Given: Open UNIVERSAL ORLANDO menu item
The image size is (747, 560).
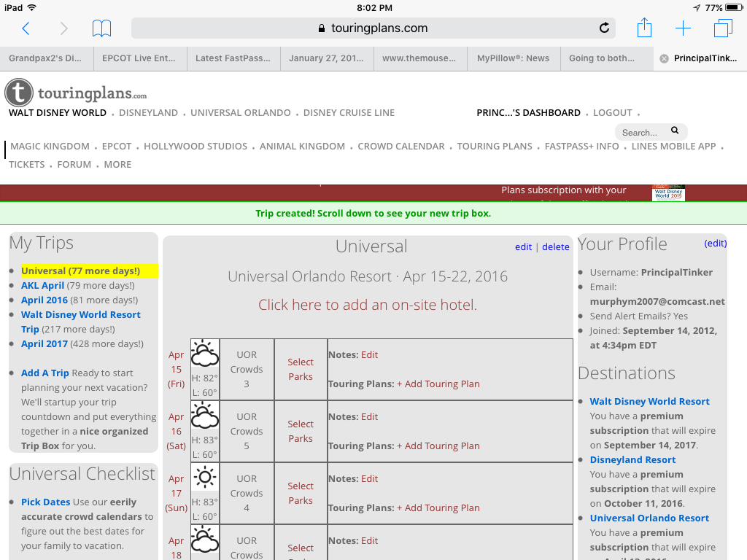Looking at the screenshot, I should (x=241, y=113).
